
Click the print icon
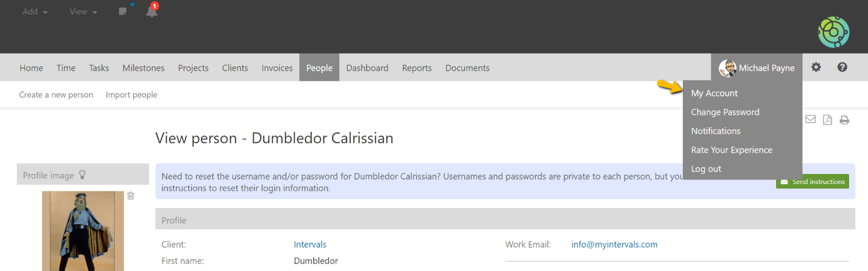tap(844, 120)
